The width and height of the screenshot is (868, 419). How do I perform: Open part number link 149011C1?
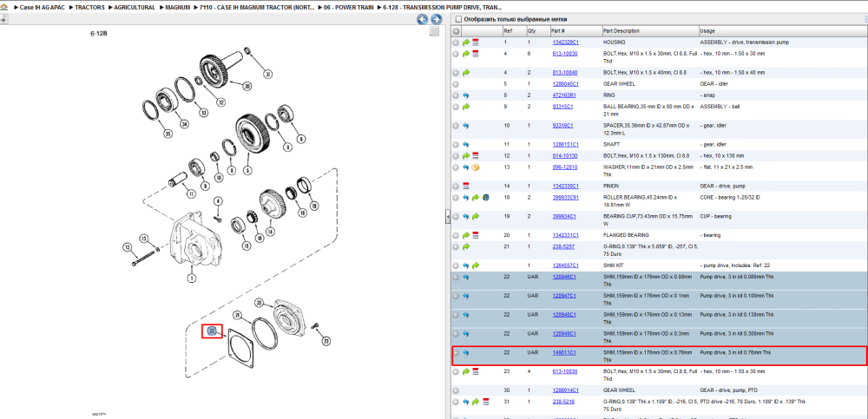click(563, 352)
